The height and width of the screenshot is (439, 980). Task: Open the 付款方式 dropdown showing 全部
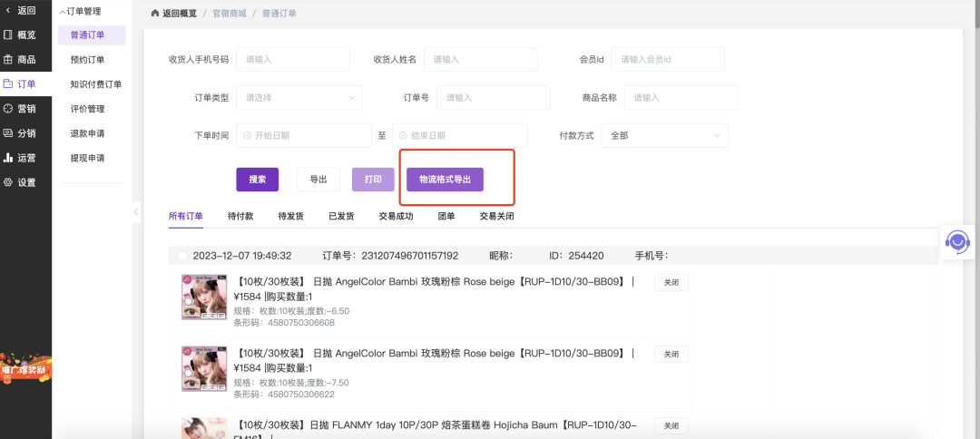(x=664, y=135)
